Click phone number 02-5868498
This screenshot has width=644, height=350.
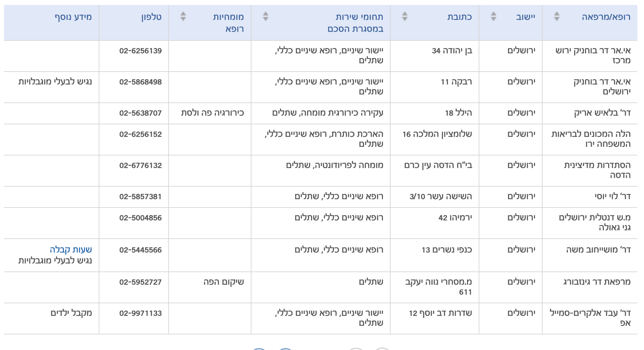140,82
